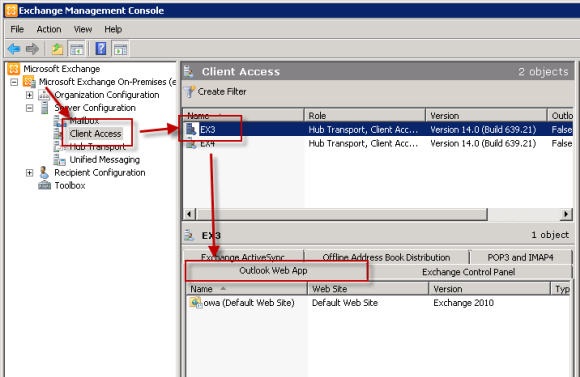
Task: Click the Server Configuration server icon
Action: (x=44, y=108)
